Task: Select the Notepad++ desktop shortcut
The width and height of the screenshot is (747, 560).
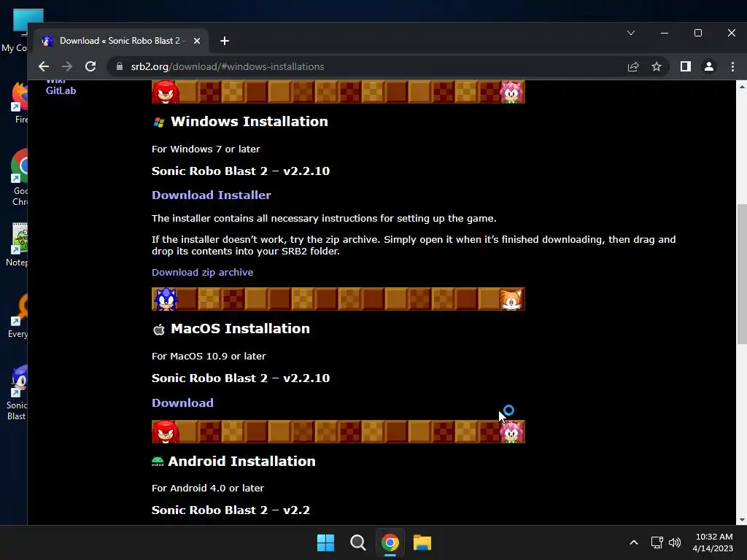Action: [x=18, y=245]
